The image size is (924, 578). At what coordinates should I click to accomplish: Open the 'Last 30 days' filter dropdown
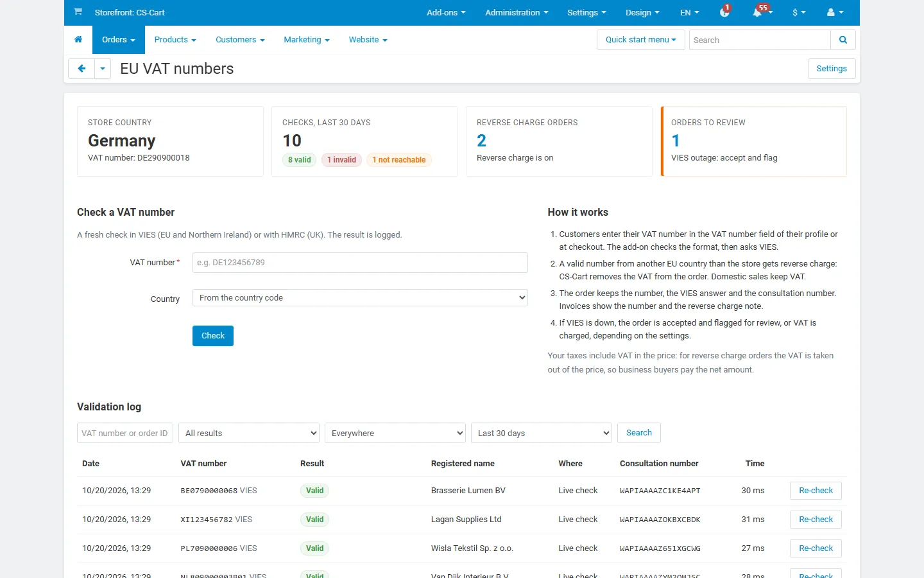coord(542,433)
